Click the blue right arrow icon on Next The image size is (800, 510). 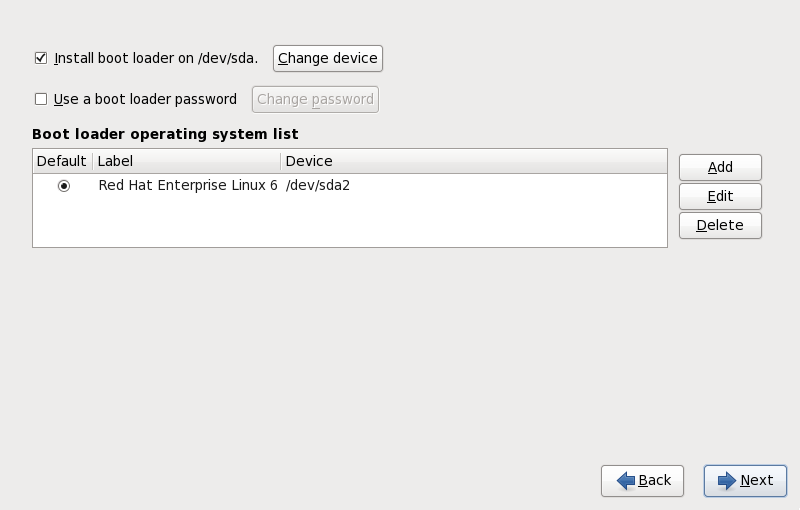click(x=727, y=481)
